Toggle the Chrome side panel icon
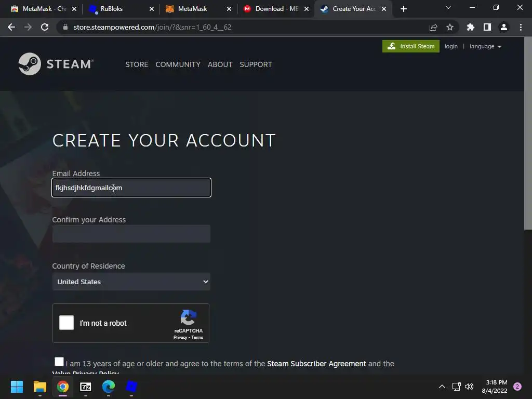Viewport: 532px width, 399px height. (487, 27)
